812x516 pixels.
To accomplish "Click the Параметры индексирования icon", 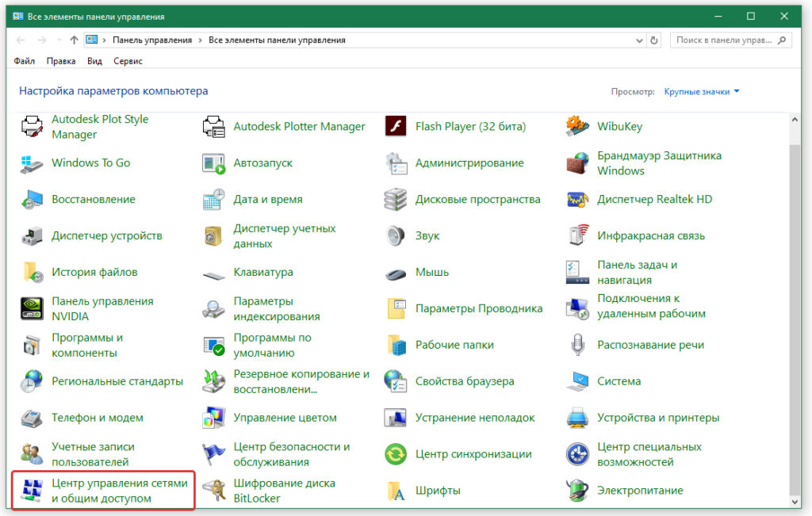I will pos(213,308).
